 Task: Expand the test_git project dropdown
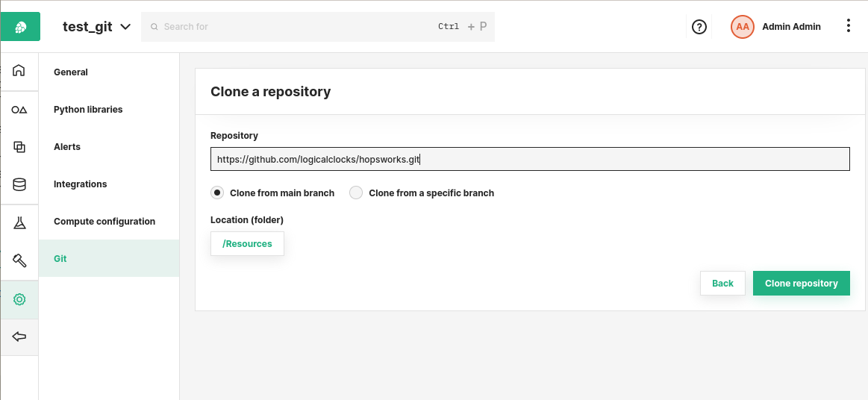click(x=97, y=27)
